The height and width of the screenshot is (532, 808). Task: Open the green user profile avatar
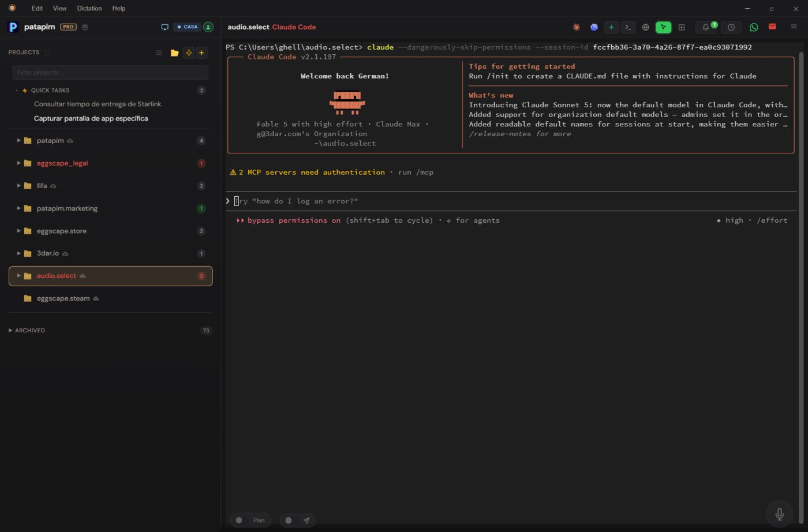click(208, 27)
